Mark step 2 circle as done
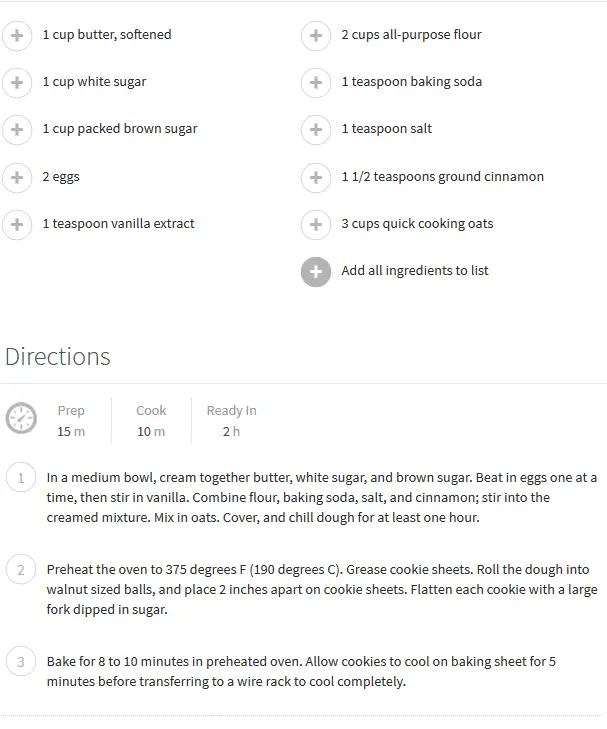Viewport: 607px width, 729px height. [x=20, y=571]
